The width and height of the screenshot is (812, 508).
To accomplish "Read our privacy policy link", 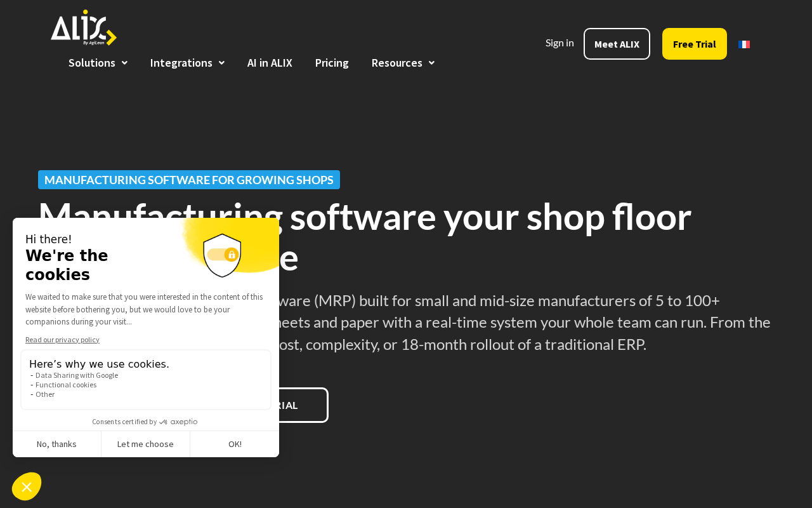I will point(62,340).
